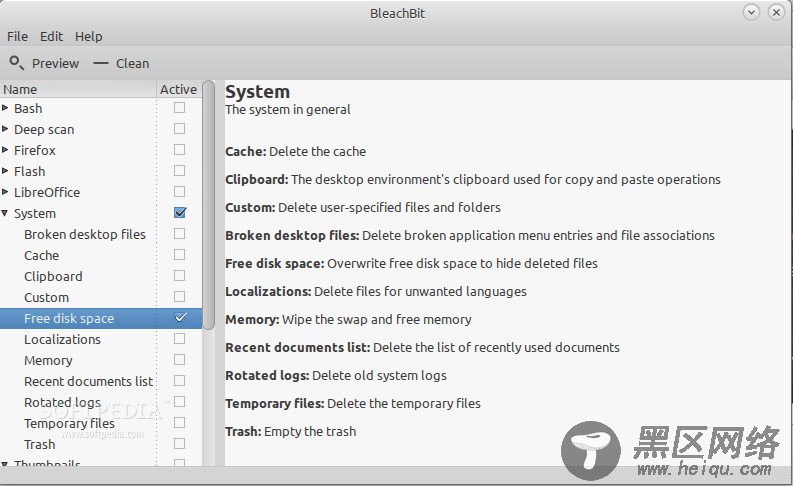Uncheck the Free disk space checkbox
The width and height of the screenshot is (793, 486).
point(180,318)
